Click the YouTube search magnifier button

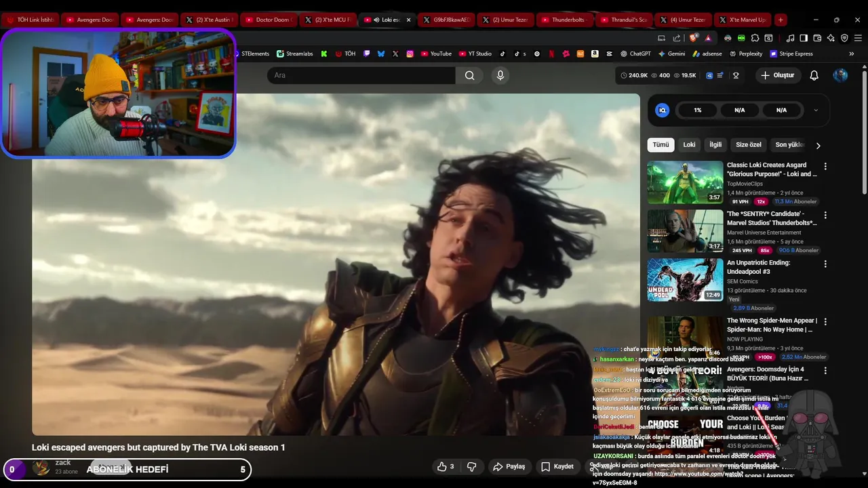(469, 75)
